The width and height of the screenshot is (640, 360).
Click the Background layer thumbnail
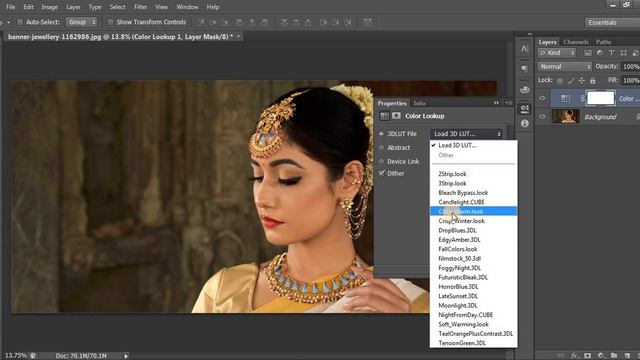pyautogui.click(x=565, y=117)
